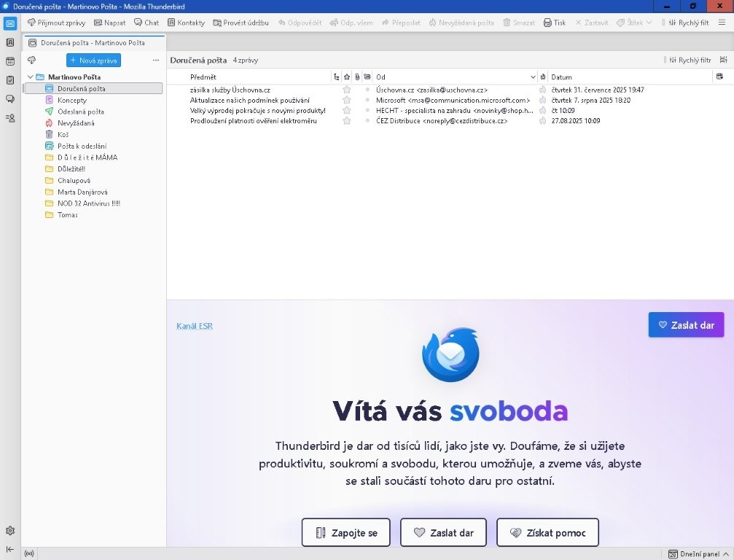Toggle read status of Úschovna.cz message
Image resolution: width=734 pixels, height=560 pixels.
coord(367,90)
